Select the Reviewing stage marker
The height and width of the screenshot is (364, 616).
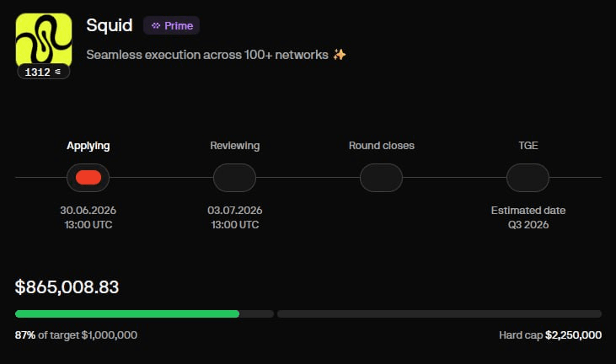(234, 178)
